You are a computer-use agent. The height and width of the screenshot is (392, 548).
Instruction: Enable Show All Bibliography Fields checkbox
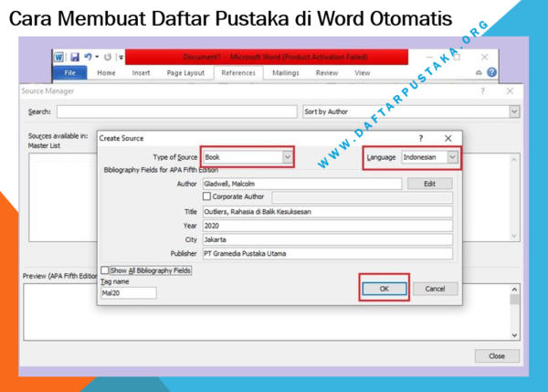click(104, 270)
